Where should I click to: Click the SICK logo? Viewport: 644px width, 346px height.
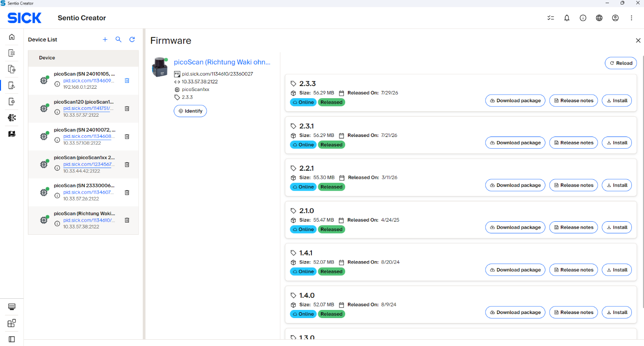tap(24, 18)
